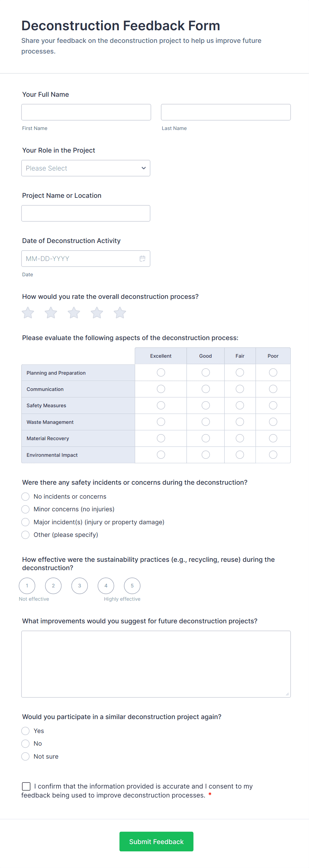Click the First Name input field
Viewport: 309px width, 868px height.
click(86, 112)
